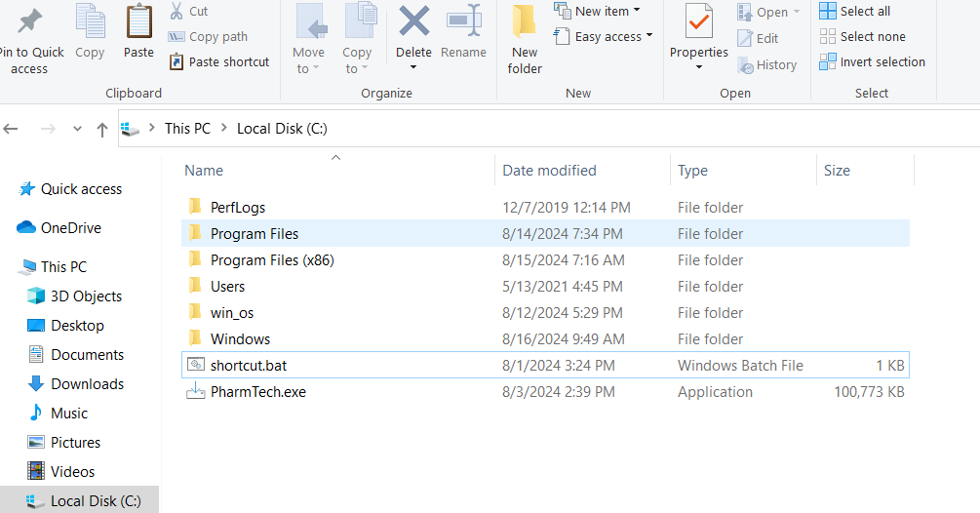Select the PharmTech.exe application file

pyautogui.click(x=257, y=392)
